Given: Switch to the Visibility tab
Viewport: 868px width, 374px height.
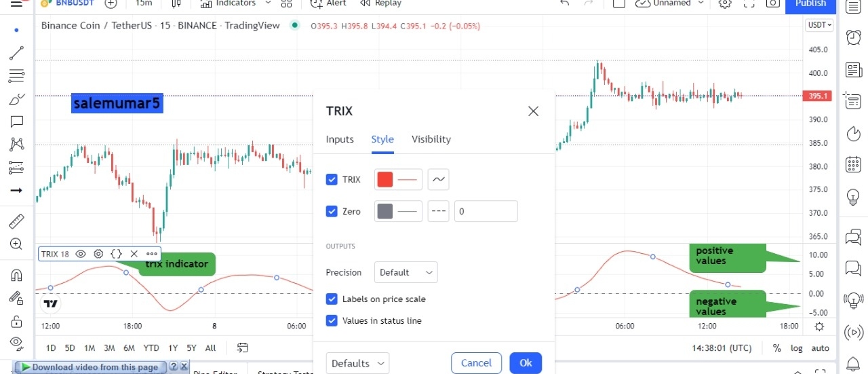Looking at the screenshot, I should click(x=431, y=139).
